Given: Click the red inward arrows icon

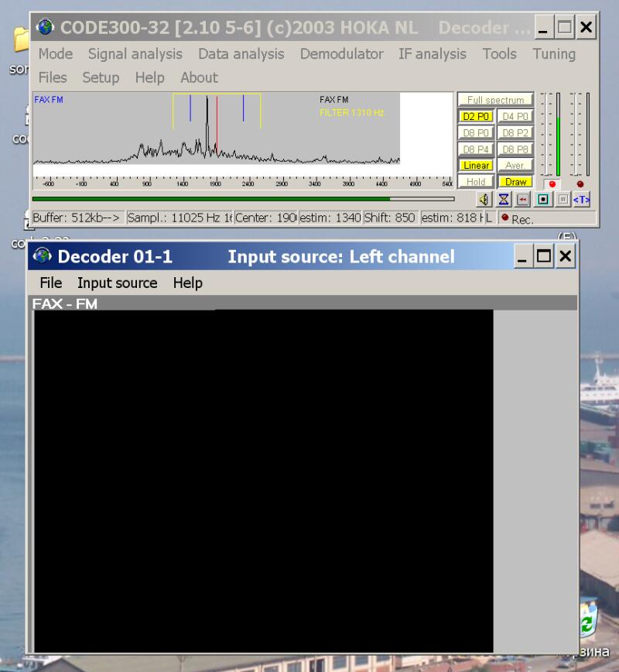Looking at the screenshot, I should (523, 200).
